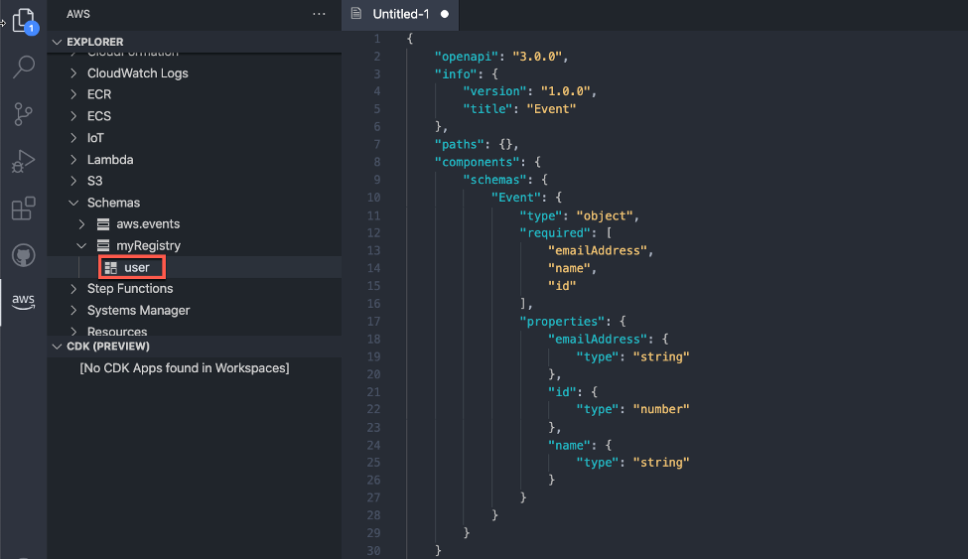
Task: Collapse the CDK (PREVIEW) section header
Action: click(x=106, y=347)
